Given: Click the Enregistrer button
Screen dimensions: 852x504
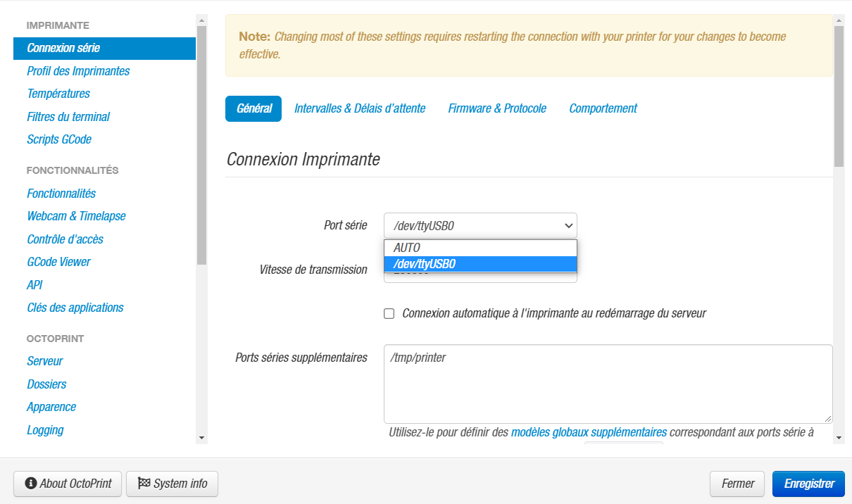Looking at the screenshot, I should pyautogui.click(x=808, y=484).
